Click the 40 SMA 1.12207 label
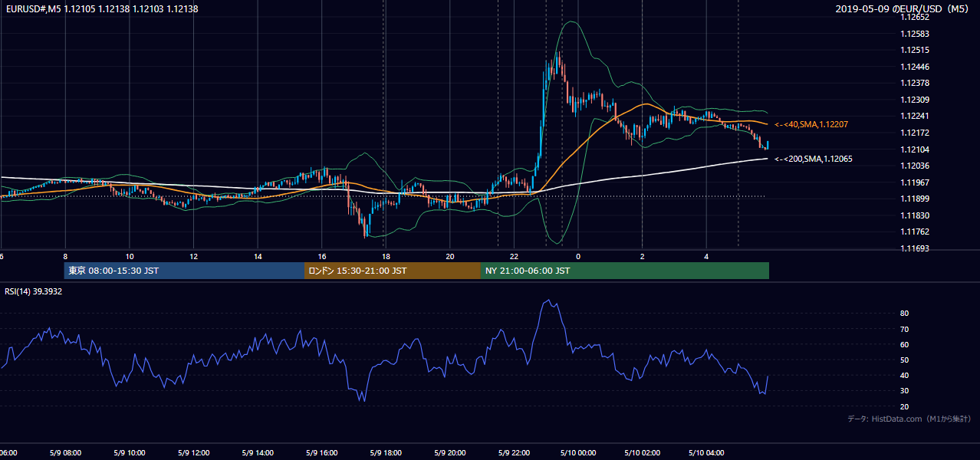This screenshot has height=460, width=980. tap(811, 124)
